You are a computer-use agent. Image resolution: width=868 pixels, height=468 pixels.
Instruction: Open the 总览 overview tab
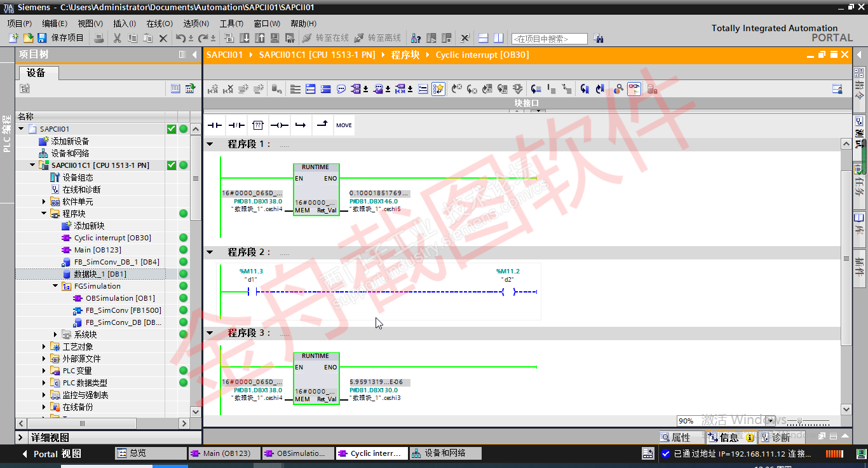coord(151,453)
